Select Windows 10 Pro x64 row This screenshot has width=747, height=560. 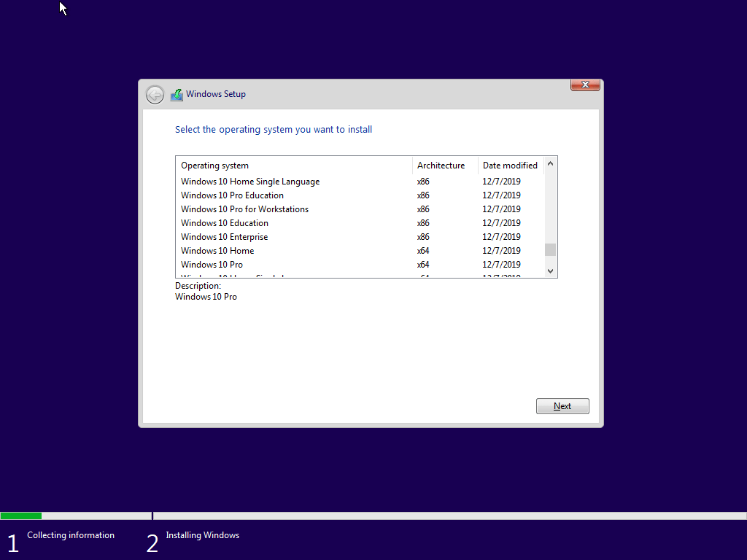[360, 264]
